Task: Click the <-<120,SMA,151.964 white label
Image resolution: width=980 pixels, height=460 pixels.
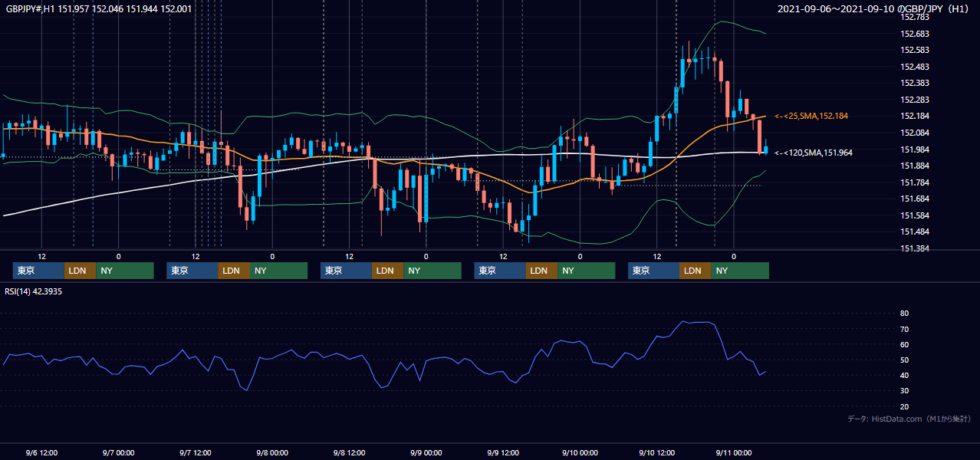Action: [x=814, y=153]
